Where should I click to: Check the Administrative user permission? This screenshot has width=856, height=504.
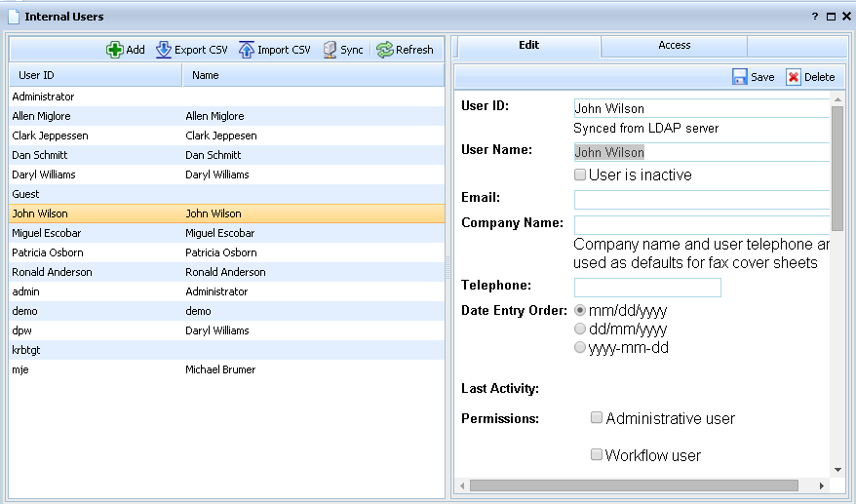pos(597,418)
